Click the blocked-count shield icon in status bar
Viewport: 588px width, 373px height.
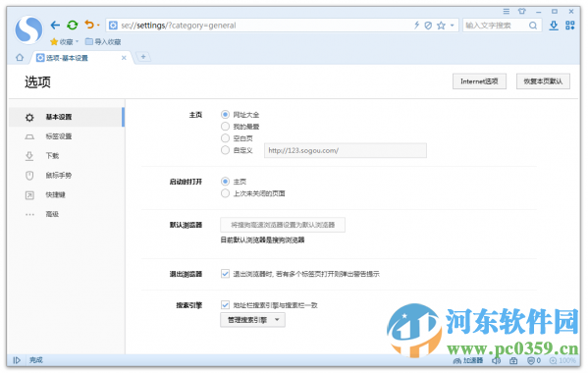tap(534, 360)
